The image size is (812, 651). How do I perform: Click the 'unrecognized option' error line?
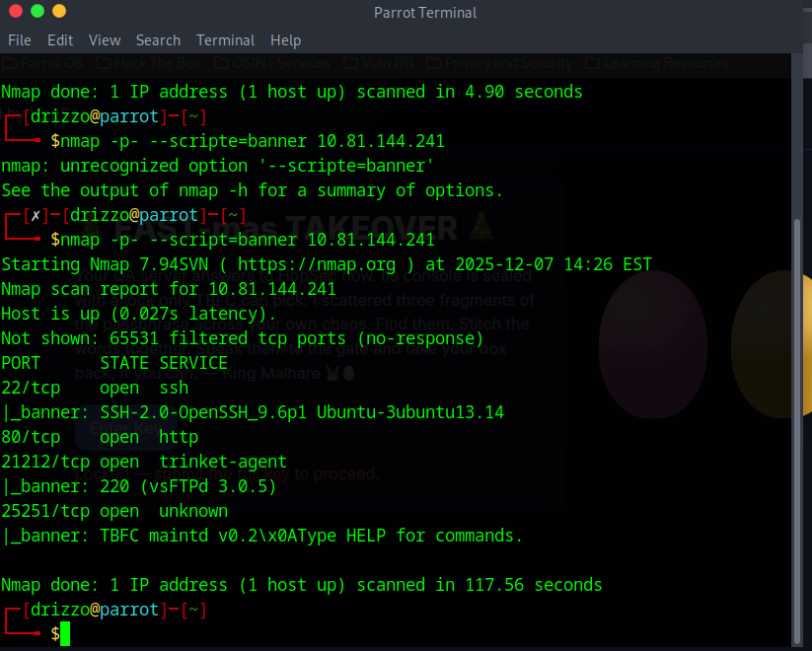tap(217, 167)
